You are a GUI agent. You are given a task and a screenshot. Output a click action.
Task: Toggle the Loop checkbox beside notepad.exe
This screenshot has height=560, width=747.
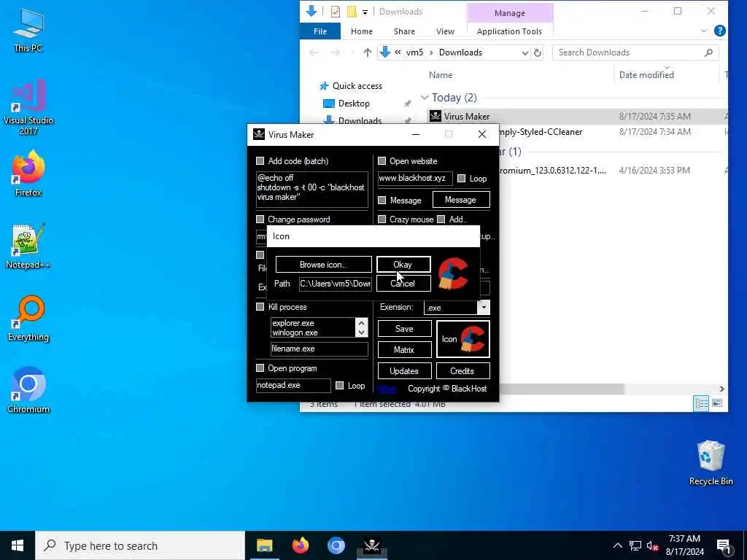[x=339, y=385]
